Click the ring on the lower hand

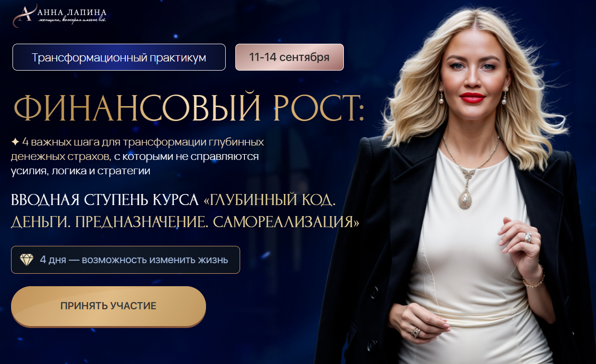[416, 331]
